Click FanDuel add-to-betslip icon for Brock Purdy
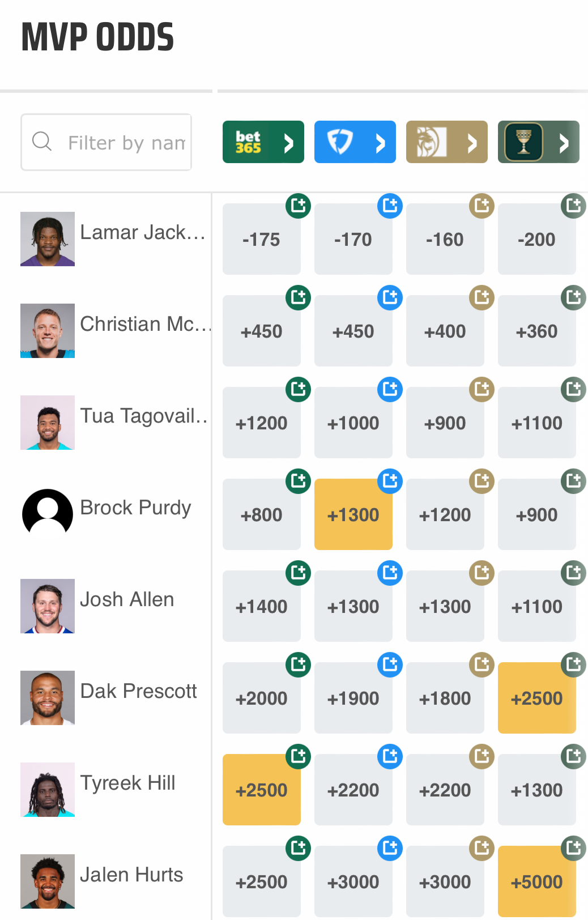Screen dimensions: 588x920 (x=390, y=481)
